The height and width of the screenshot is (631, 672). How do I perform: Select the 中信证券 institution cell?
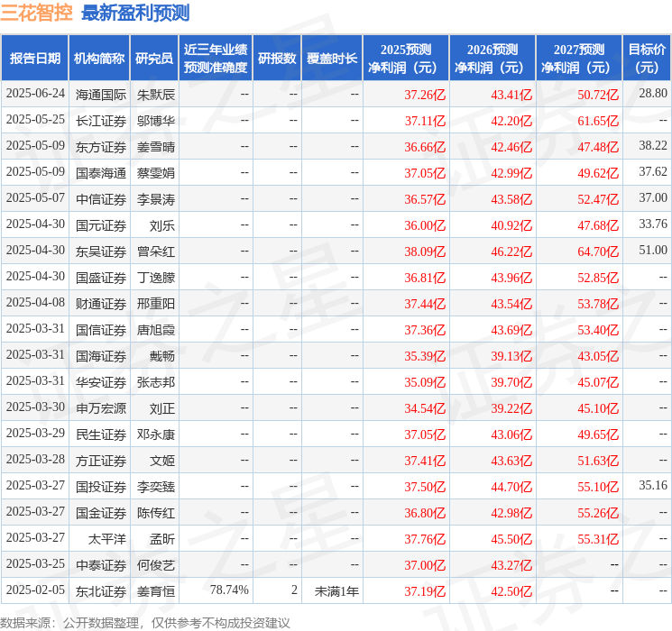pyautogui.click(x=101, y=199)
